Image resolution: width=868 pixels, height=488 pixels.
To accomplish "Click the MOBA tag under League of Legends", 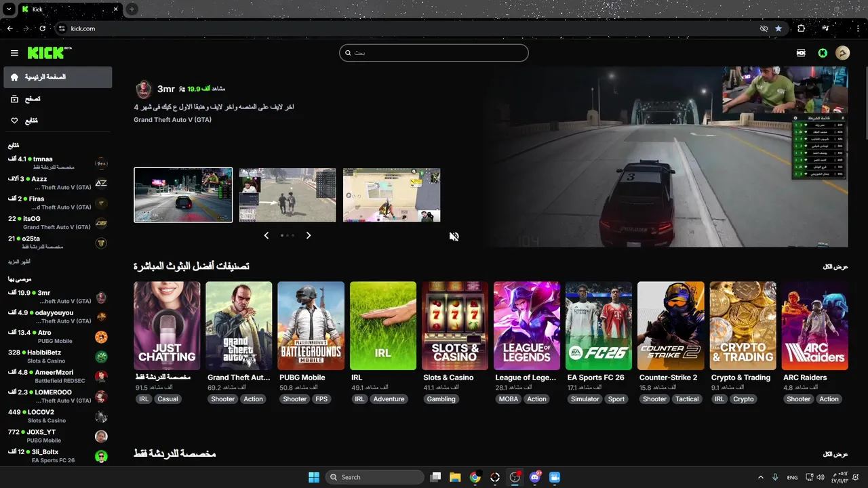I will (x=509, y=399).
